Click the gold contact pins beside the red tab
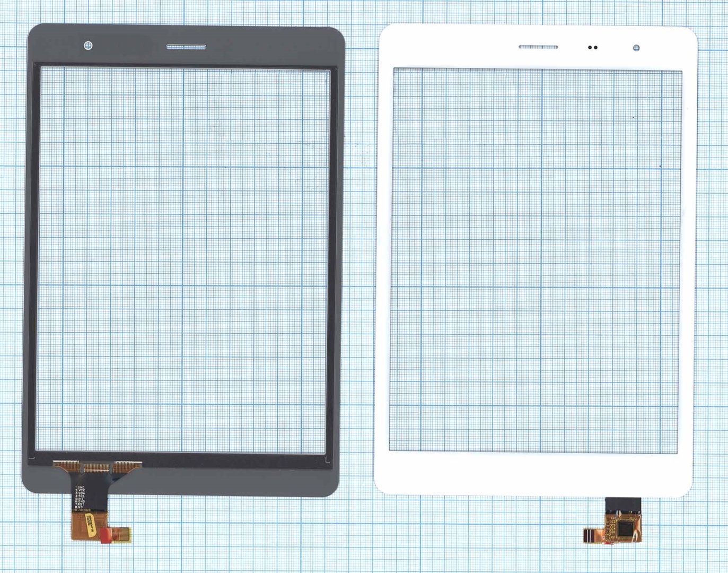Image resolution: width=728 pixels, height=573 pixels. click(x=121, y=534)
